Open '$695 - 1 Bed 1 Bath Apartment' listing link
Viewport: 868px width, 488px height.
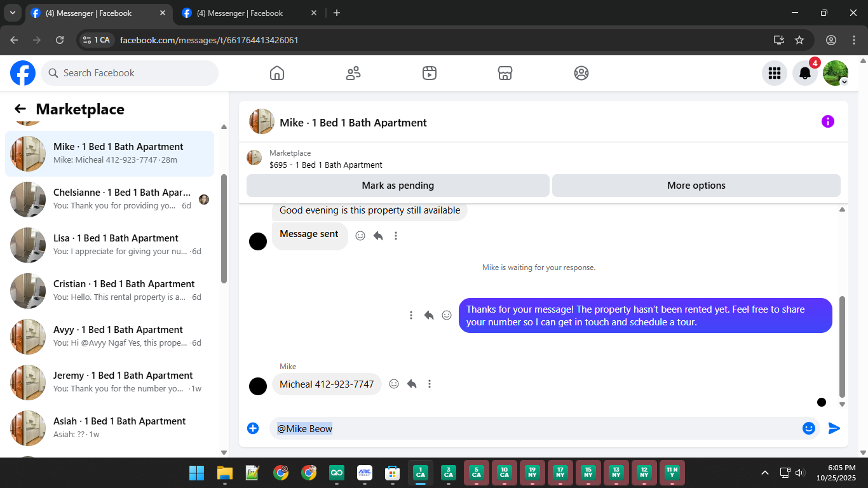click(x=326, y=165)
